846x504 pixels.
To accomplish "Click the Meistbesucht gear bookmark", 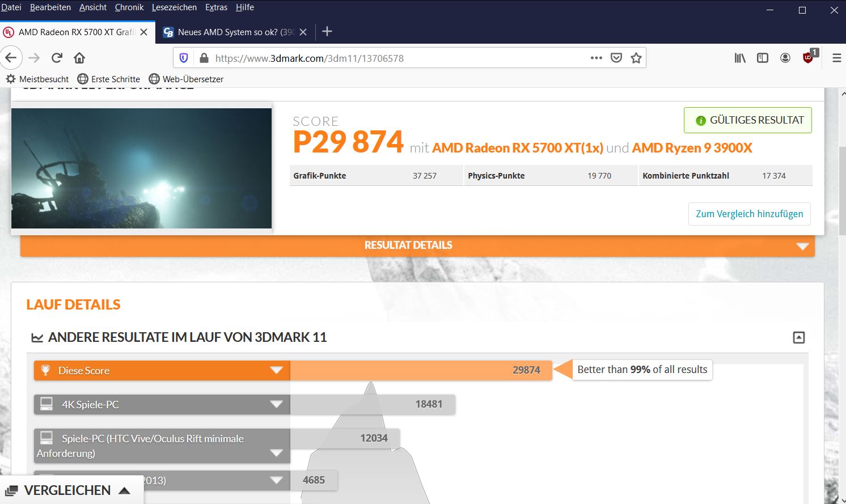I will (37, 79).
